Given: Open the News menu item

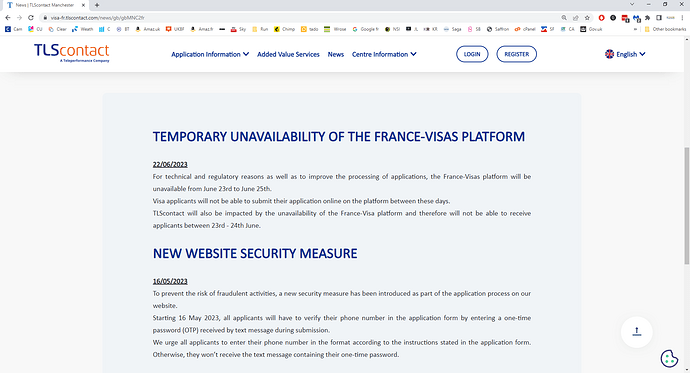Looking at the screenshot, I should pyautogui.click(x=336, y=54).
